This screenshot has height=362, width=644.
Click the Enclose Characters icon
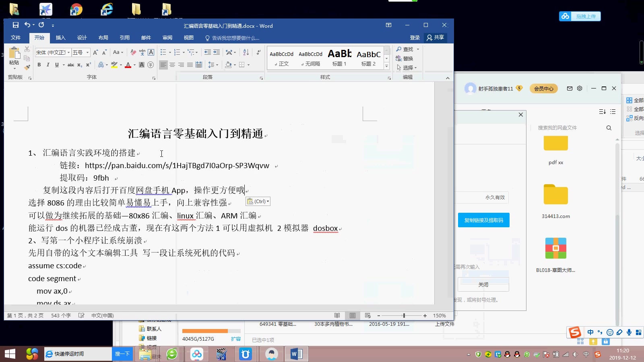coord(151,65)
